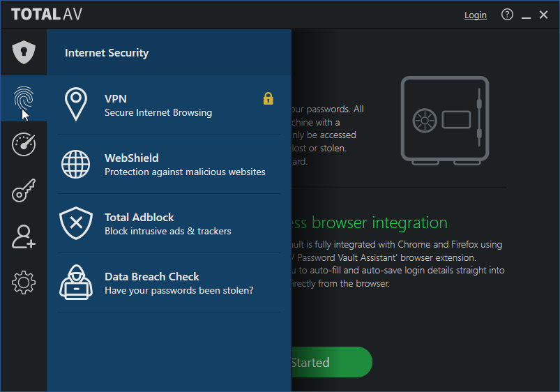Viewport: 560px width, 392px height.
Task: Click 'Protection against malicious websites' text
Action: coord(185,172)
